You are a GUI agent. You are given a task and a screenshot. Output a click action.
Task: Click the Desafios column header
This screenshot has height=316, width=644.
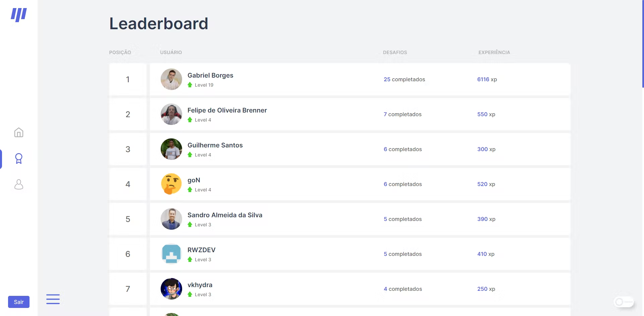click(395, 52)
